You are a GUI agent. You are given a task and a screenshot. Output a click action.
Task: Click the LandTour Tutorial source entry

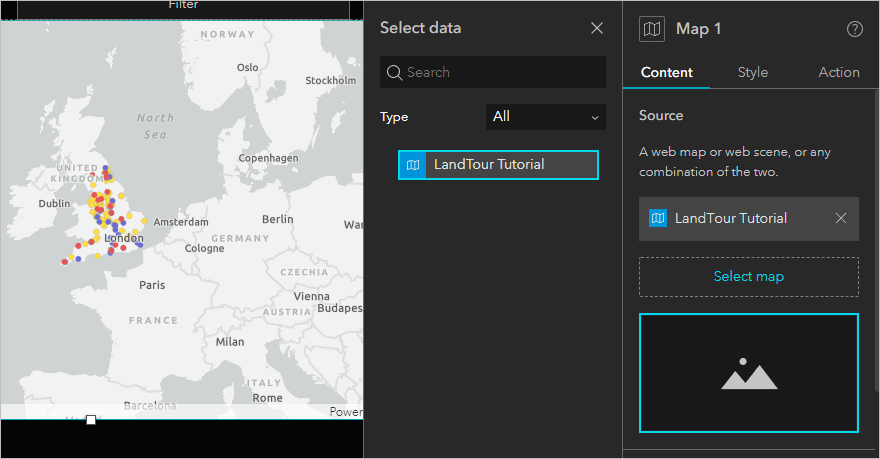[x=730, y=219]
